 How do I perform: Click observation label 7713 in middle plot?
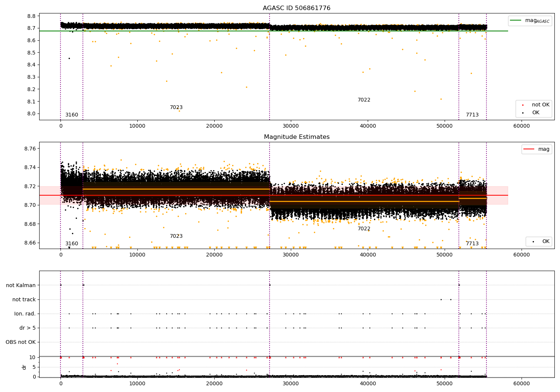pyautogui.click(x=472, y=244)
